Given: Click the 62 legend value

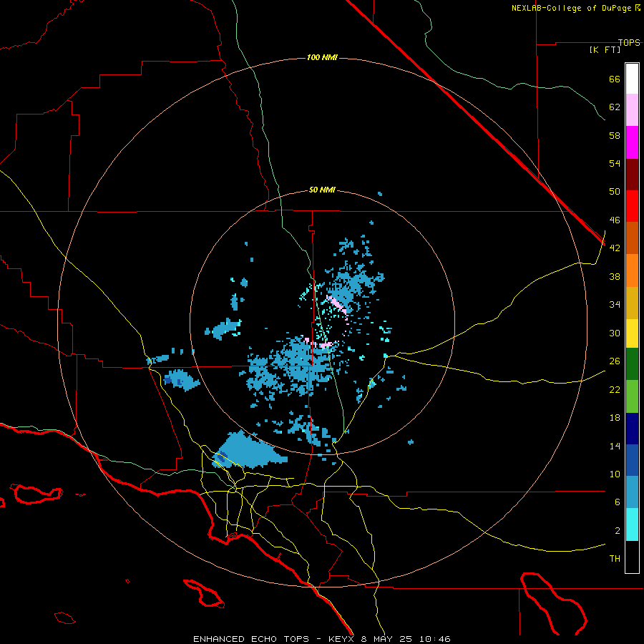Looking at the screenshot, I should coord(615,107).
